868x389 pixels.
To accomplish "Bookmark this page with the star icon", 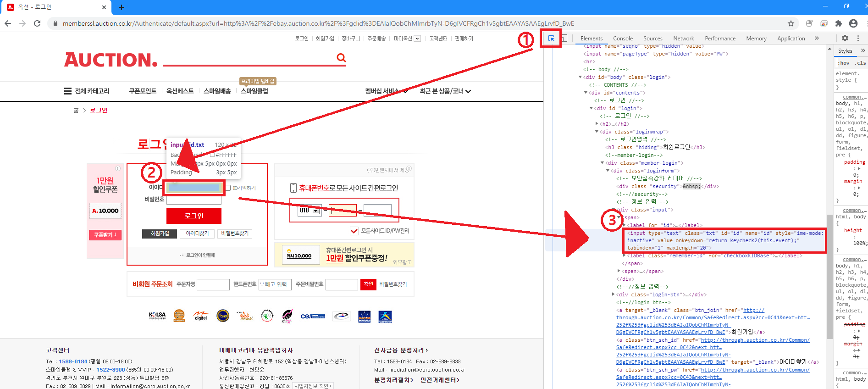I will click(x=791, y=23).
